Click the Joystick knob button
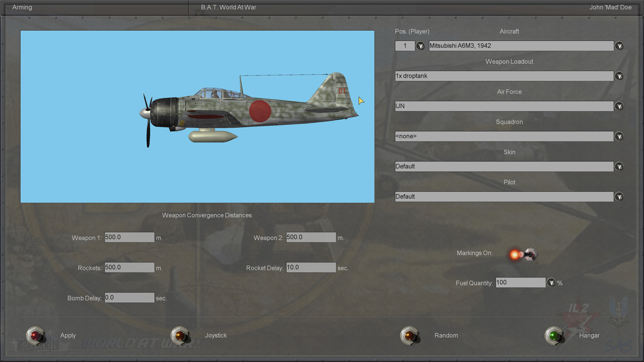This screenshot has width=644, height=362. click(180, 335)
